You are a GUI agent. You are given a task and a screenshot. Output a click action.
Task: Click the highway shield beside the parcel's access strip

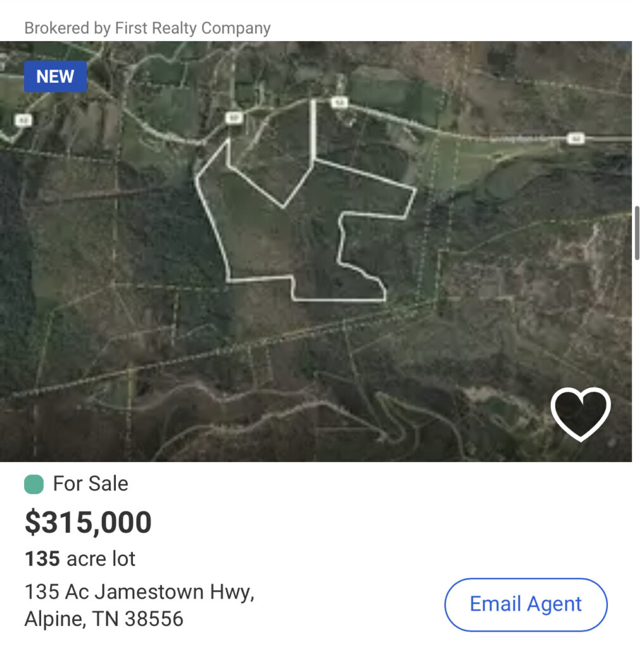(x=340, y=102)
